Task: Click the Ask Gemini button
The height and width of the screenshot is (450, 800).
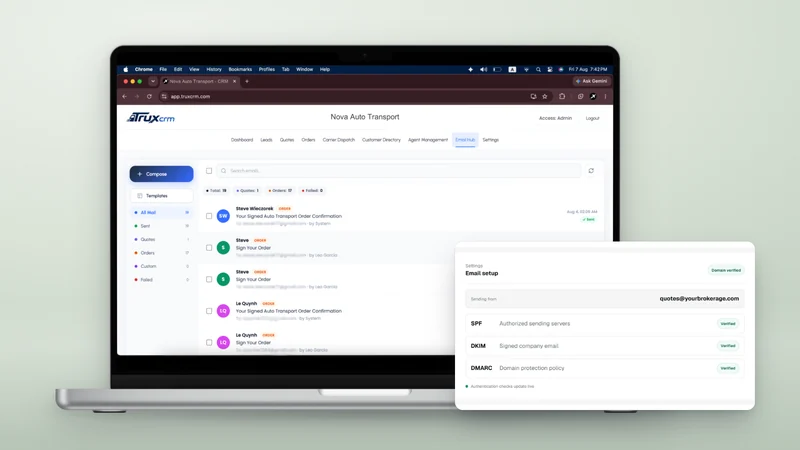Action: (592, 81)
